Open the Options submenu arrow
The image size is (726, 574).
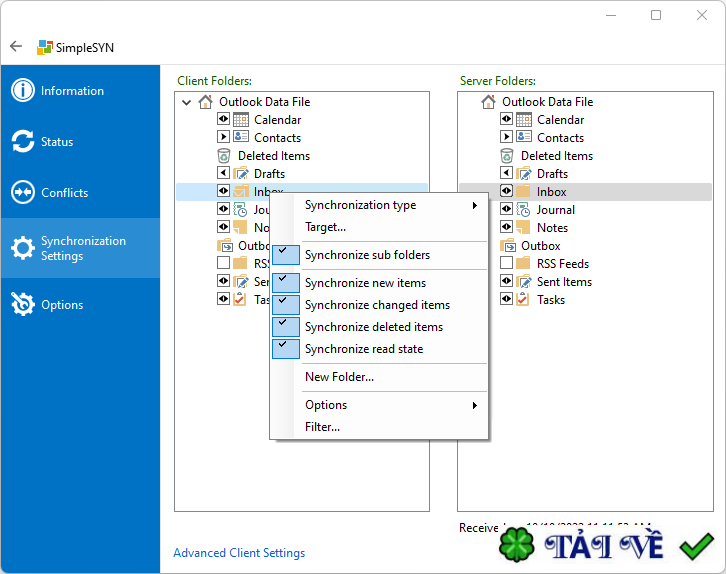475,405
